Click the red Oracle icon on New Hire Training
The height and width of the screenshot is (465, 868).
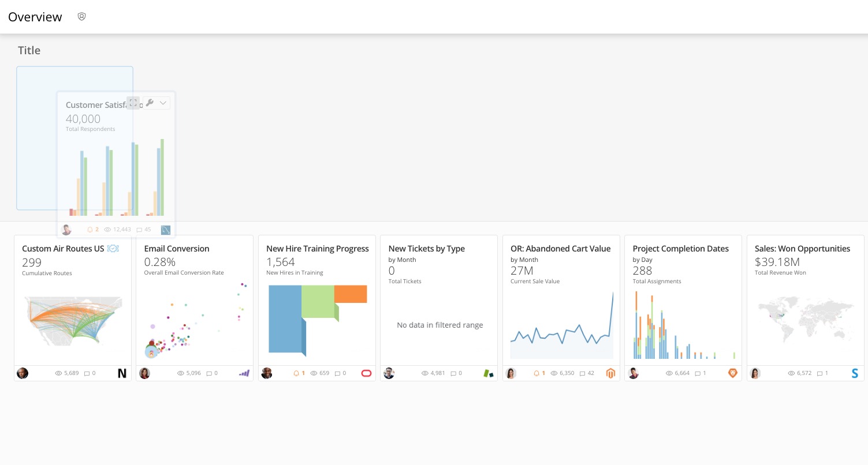366,373
